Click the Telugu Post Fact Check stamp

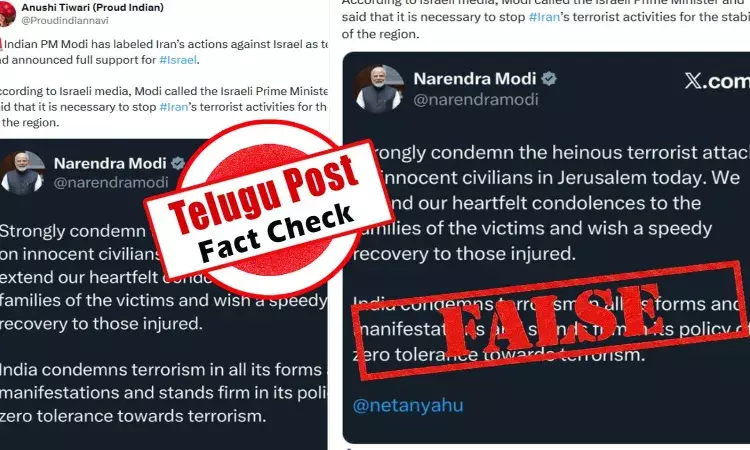[268, 209]
